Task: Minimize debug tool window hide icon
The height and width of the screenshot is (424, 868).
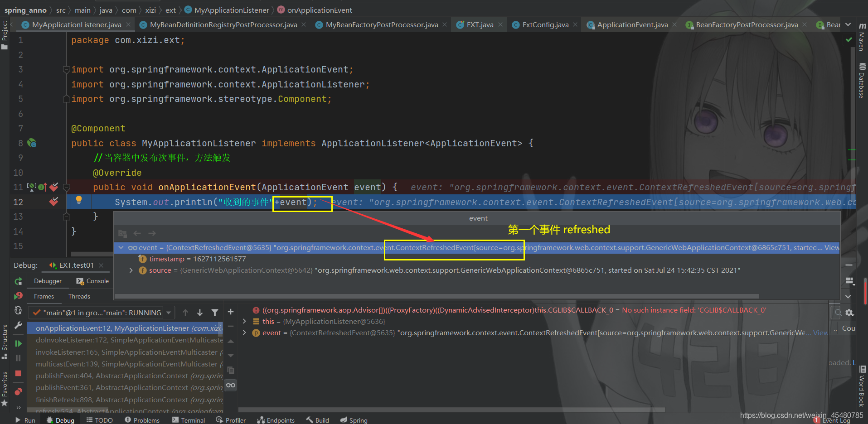Action: click(x=849, y=265)
